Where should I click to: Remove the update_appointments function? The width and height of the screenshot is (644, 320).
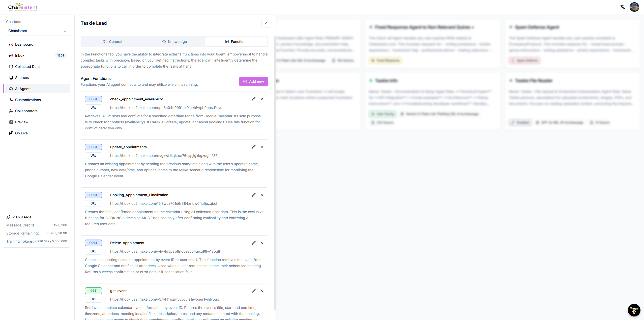[x=262, y=147]
